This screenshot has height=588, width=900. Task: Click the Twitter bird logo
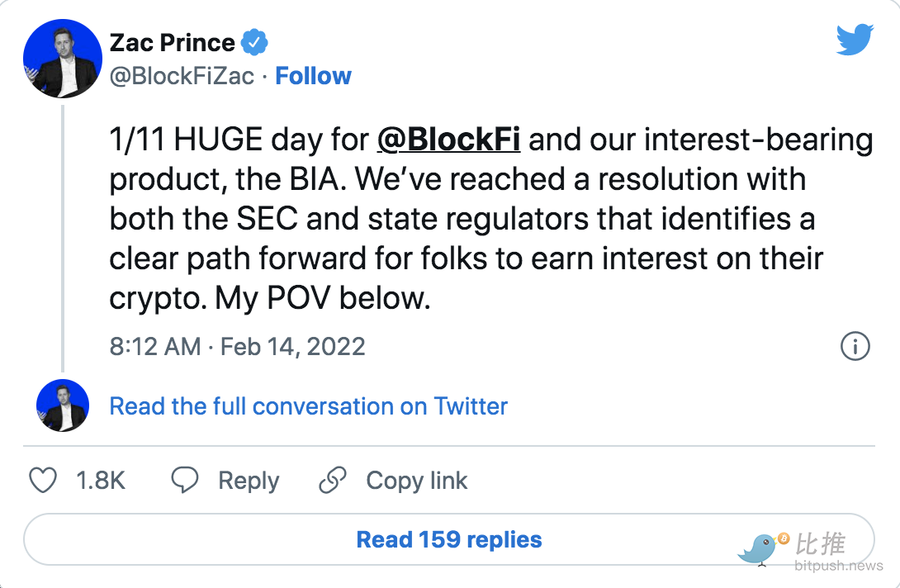coord(855,39)
